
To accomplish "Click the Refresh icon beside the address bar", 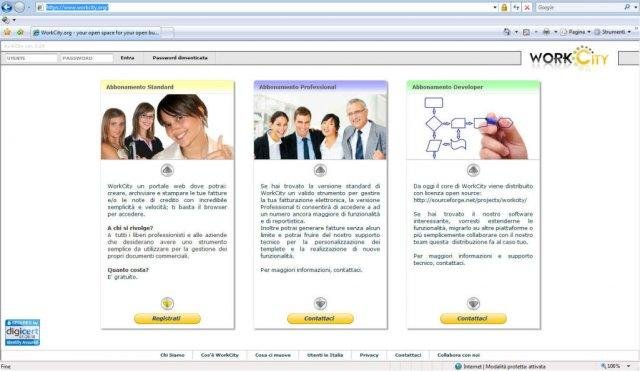I will click(x=516, y=7).
